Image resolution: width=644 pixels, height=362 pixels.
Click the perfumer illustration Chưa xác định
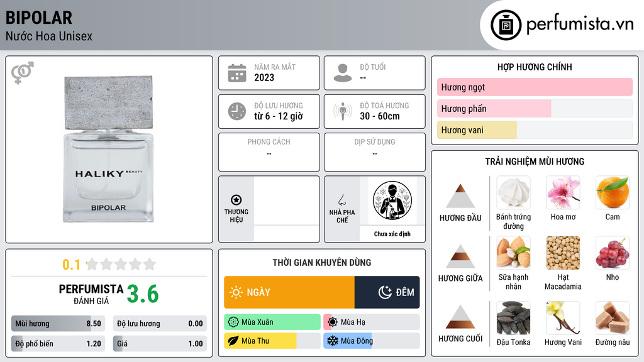coord(392,201)
